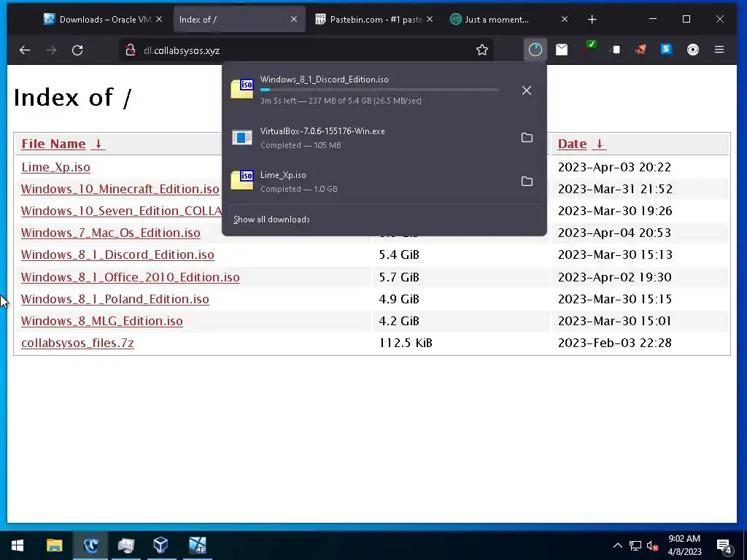
Task: Click the download progress bar for Discord Edition
Action: (379, 90)
